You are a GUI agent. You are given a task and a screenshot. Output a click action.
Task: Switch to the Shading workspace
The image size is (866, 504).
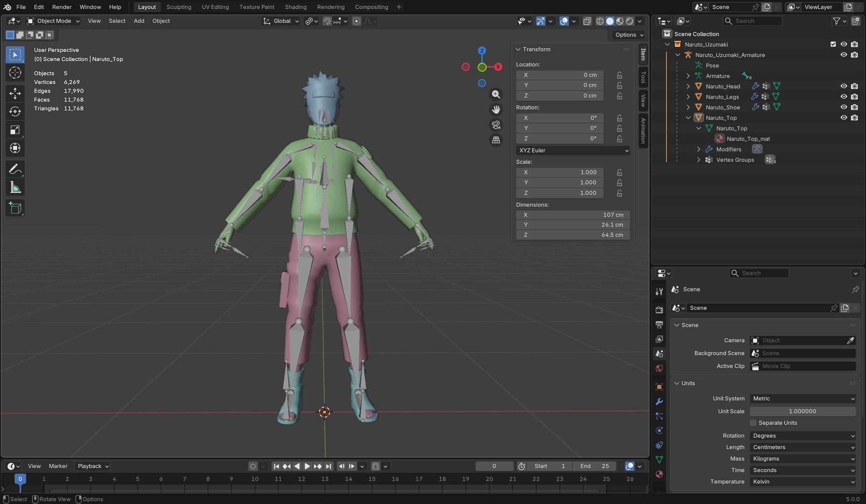tap(296, 7)
